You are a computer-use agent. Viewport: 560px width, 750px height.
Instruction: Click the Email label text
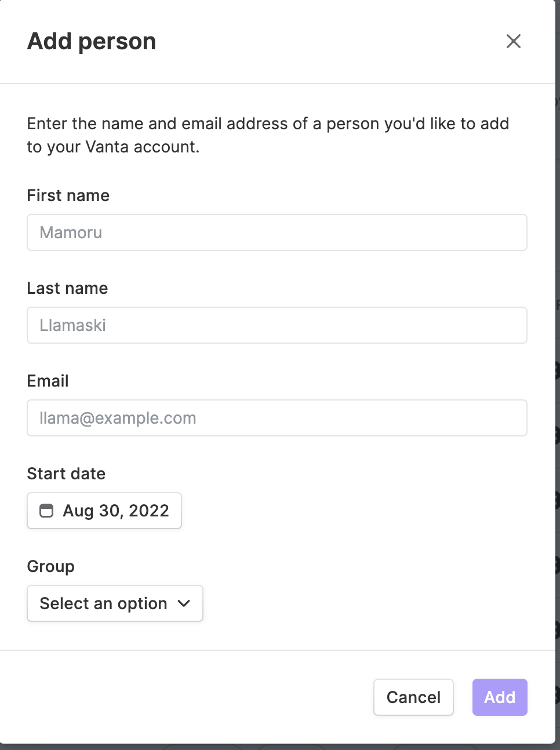tap(48, 381)
